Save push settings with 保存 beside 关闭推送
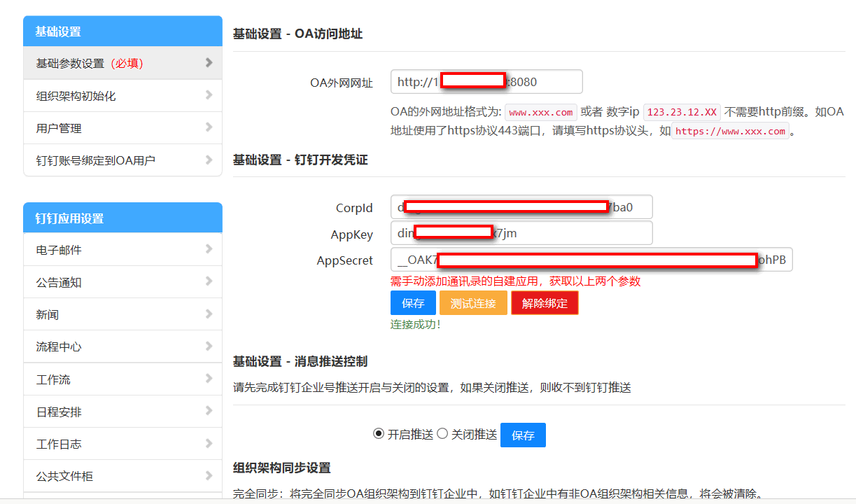Image resolution: width=856 pixels, height=504 pixels. [523, 435]
